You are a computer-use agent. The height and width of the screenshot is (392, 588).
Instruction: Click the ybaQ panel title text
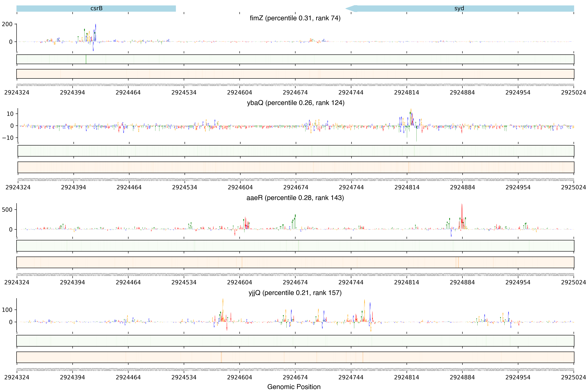[295, 103]
